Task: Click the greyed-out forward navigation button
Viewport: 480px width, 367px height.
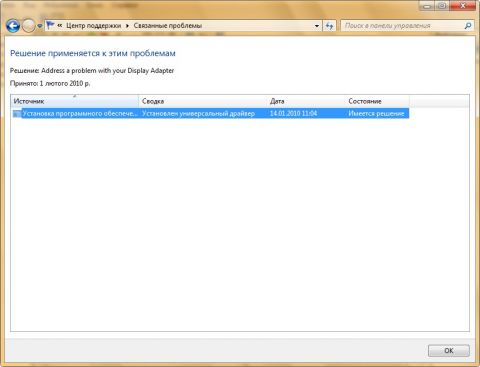Action: 28,26
